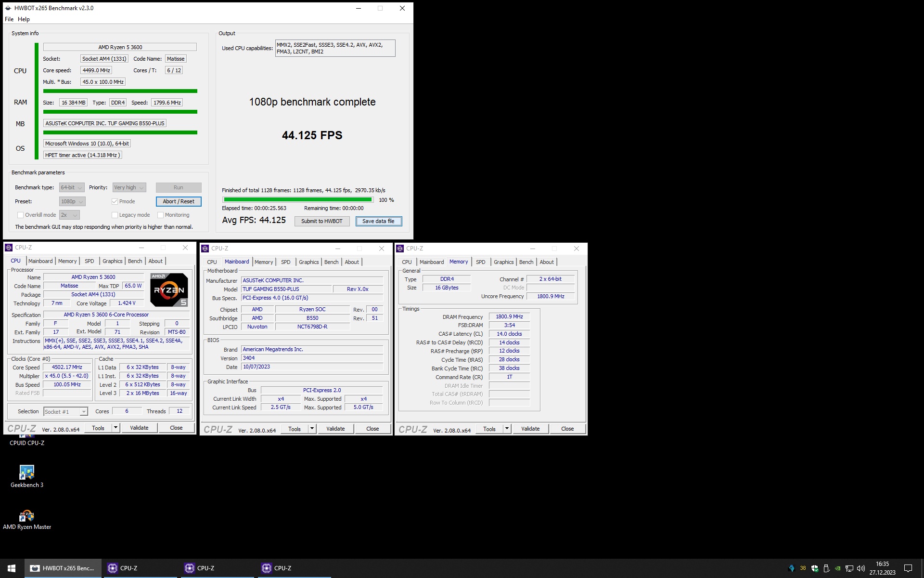
Task: Click the benchmark progress bar at 100 %
Action: (298, 199)
